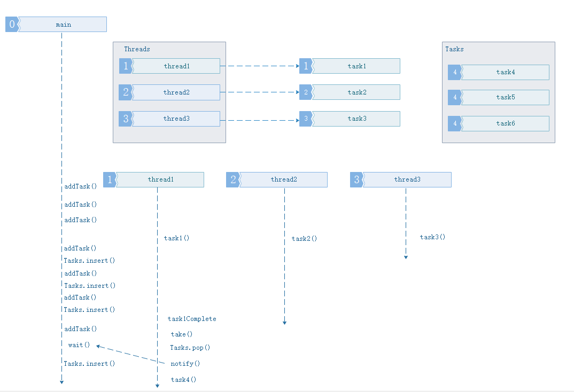Click the Tasks group title
Screen dimensions: 574x392
pyautogui.click(x=454, y=49)
